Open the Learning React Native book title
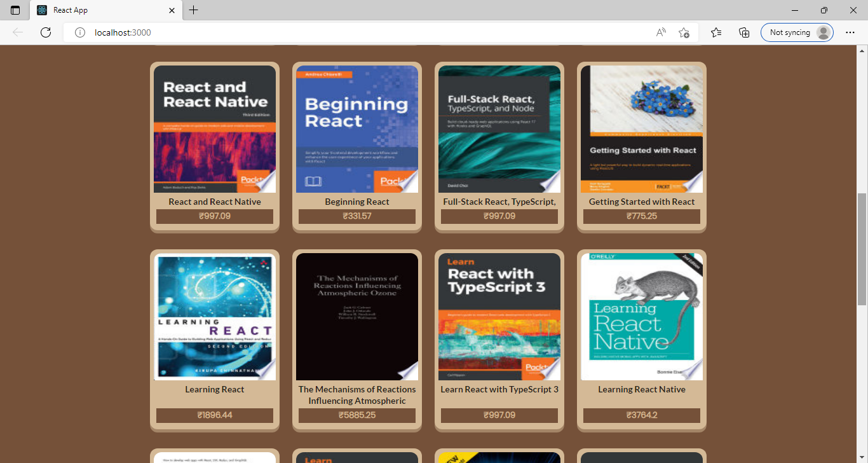 click(641, 389)
